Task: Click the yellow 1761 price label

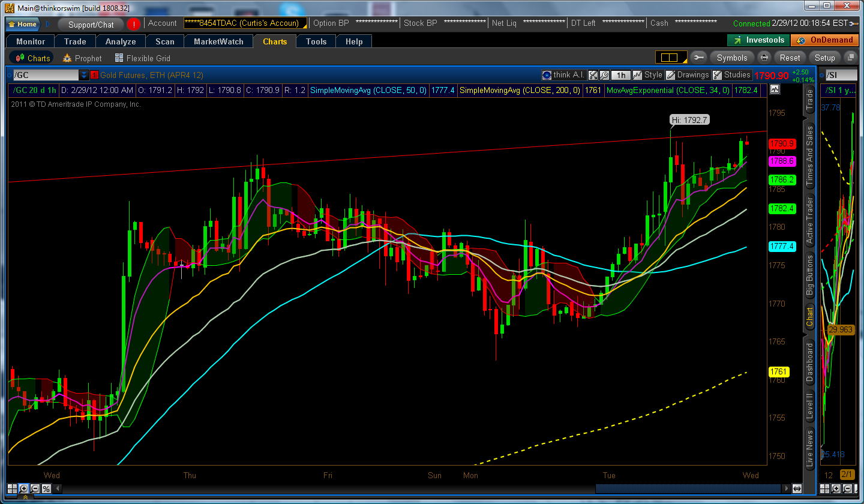Action: [x=778, y=371]
